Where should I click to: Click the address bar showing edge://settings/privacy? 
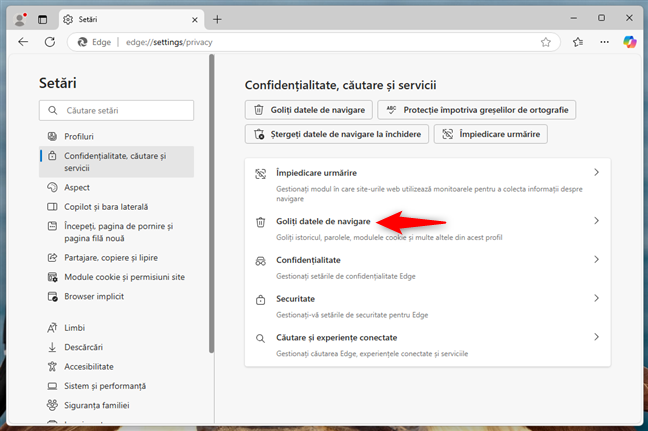coord(314,42)
